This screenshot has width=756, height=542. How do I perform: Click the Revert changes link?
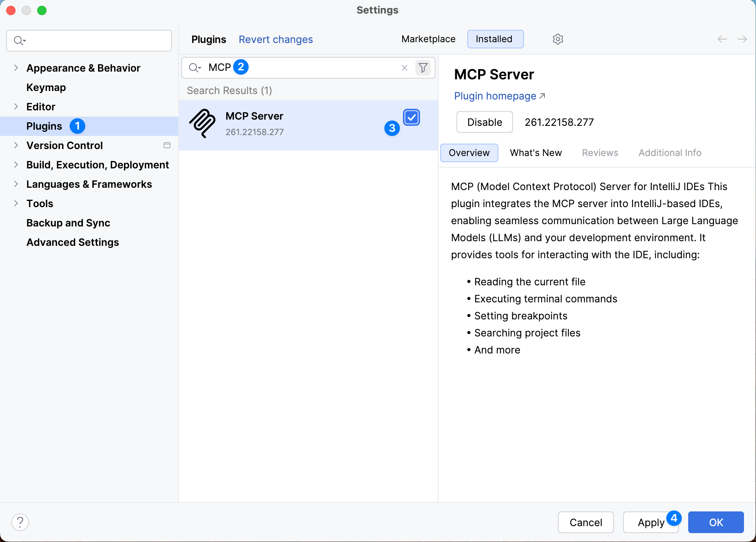tap(276, 39)
